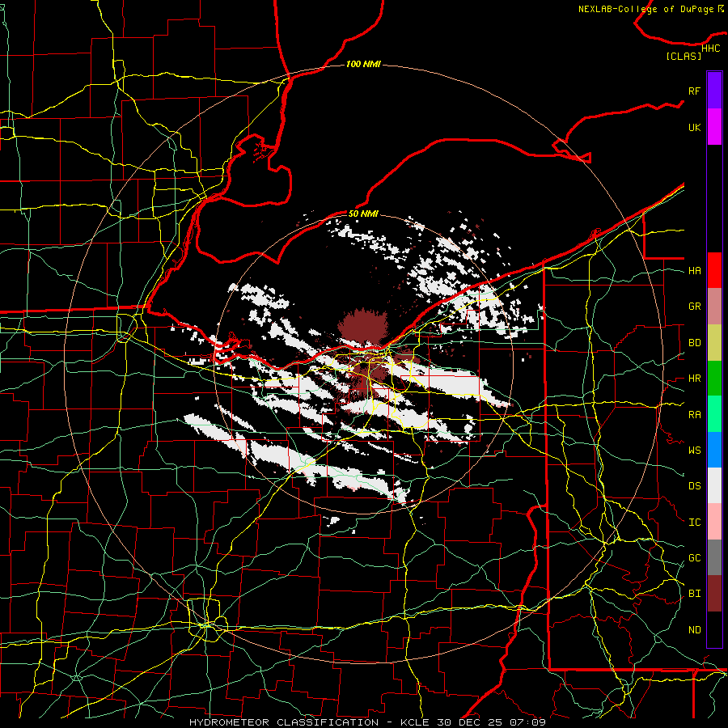Click the HHC product label
Screen dimensions: 728x728
[711, 49]
